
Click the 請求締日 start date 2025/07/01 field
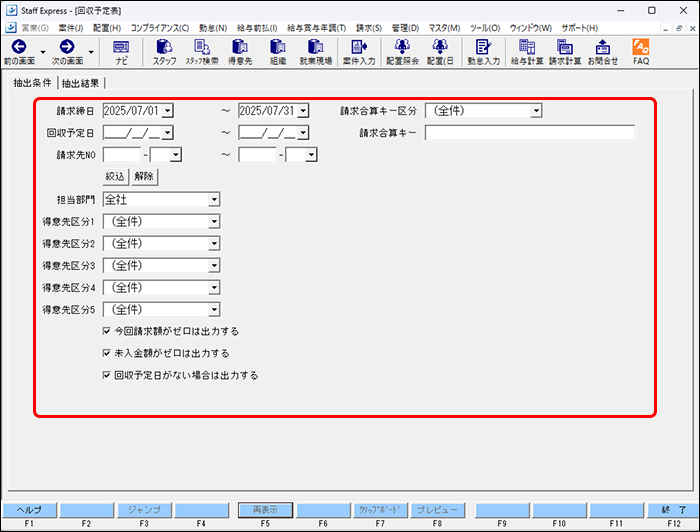coord(132,111)
